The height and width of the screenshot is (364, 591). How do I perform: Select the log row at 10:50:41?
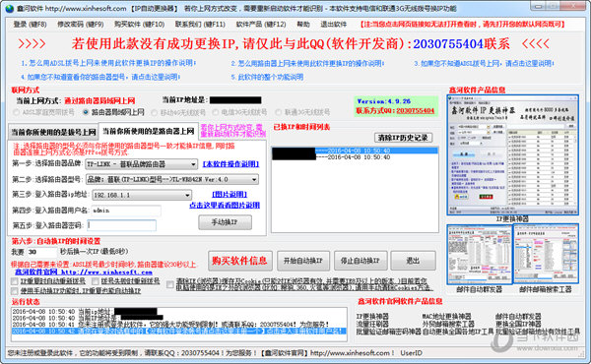[x=179, y=324]
